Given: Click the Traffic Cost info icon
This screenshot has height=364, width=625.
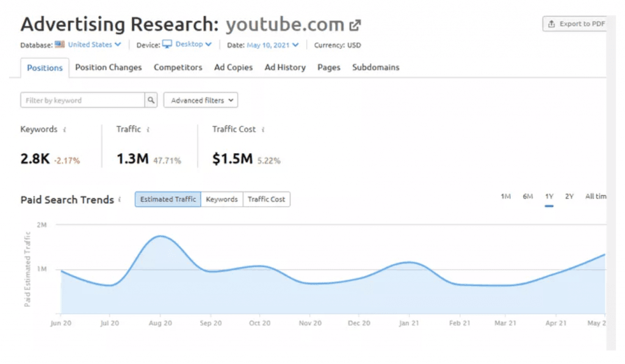Looking at the screenshot, I should [262, 130].
